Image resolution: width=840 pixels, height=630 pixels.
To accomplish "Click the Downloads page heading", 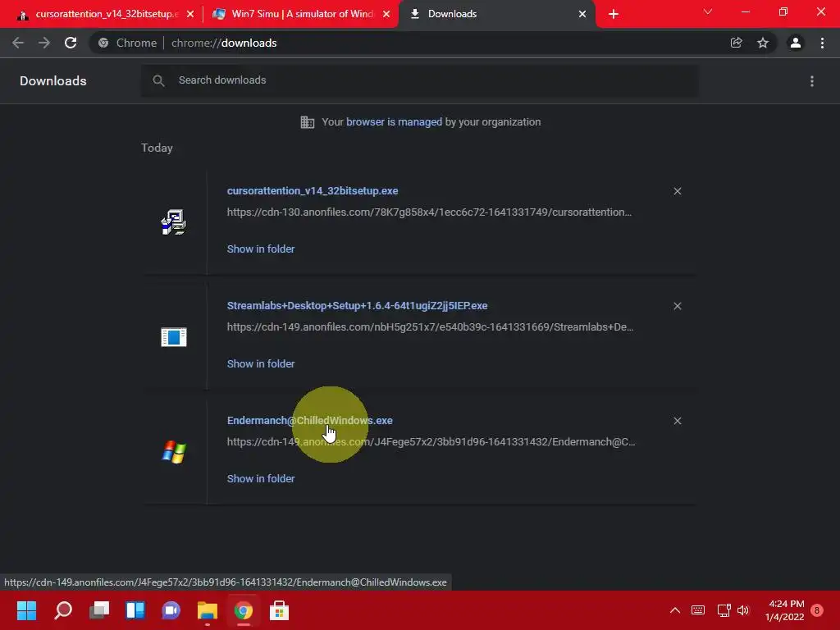I will (53, 81).
